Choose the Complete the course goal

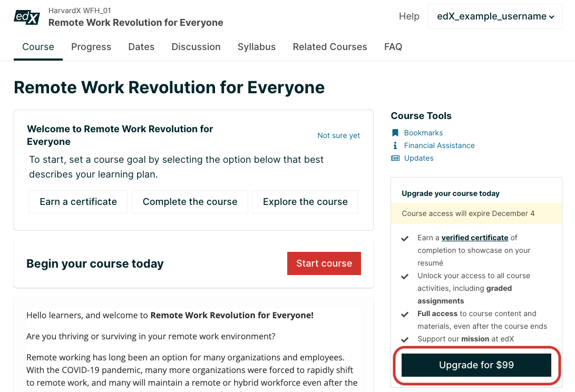tap(190, 202)
